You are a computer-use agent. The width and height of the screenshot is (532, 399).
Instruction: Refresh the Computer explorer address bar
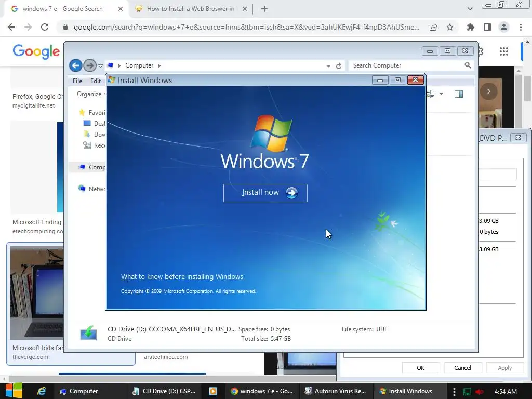(x=339, y=66)
